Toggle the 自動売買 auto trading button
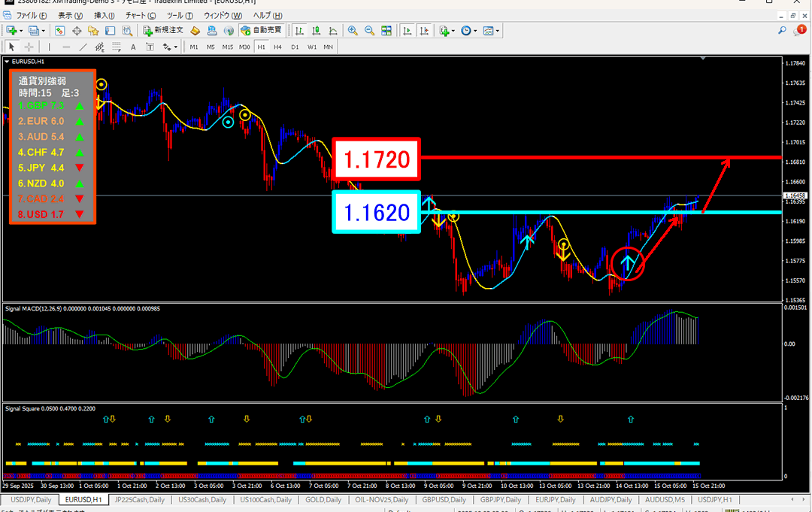The width and height of the screenshot is (812, 512). point(261,30)
